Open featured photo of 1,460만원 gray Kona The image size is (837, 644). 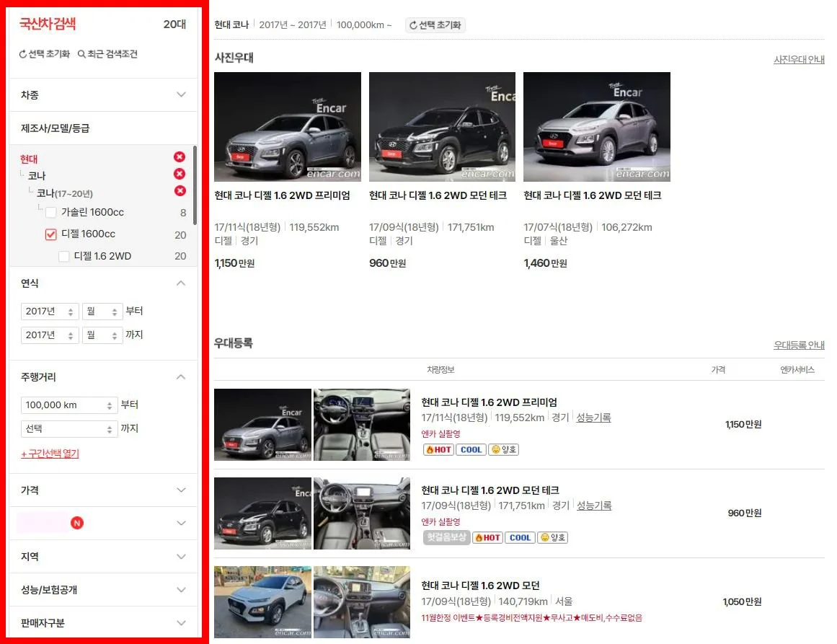click(x=597, y=127)
